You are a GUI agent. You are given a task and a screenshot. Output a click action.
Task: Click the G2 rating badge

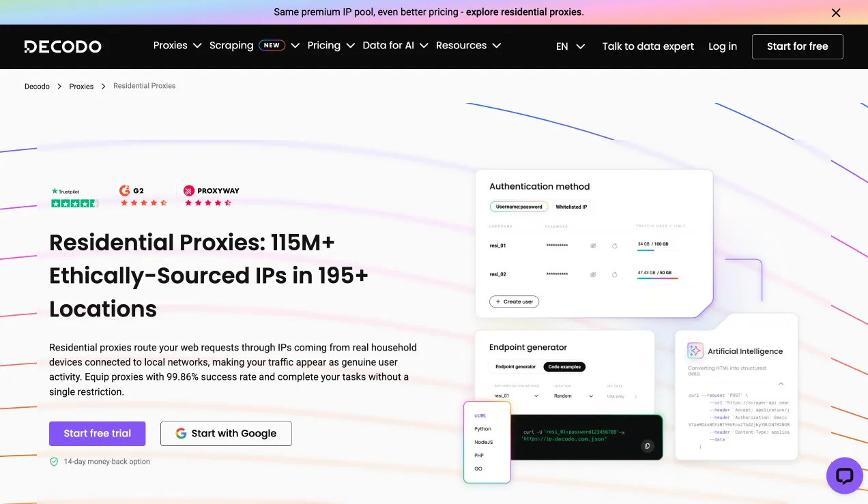click(143, 196)
